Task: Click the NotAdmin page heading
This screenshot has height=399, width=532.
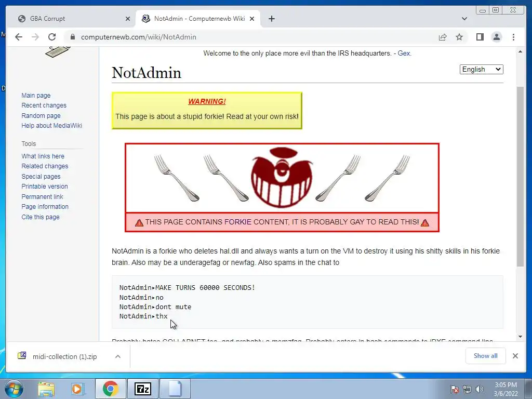Action: pos(147,73)
